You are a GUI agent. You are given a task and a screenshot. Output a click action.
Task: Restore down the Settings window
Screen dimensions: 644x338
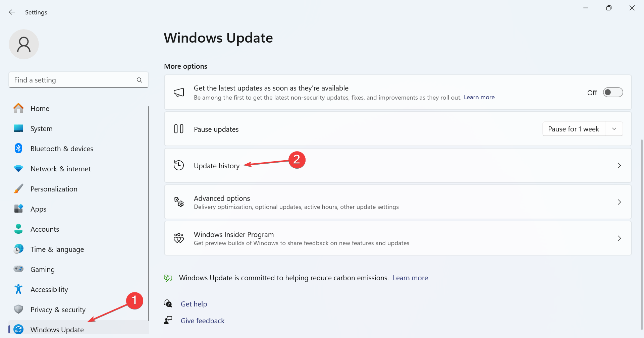click(x=609, y=8)
